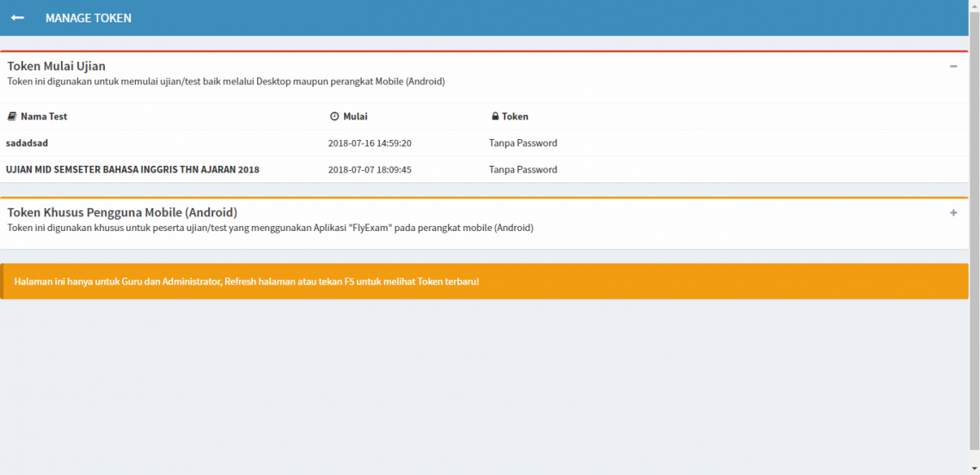Click Tanpa Password in the UJIAN MID row

pos(523,170)
